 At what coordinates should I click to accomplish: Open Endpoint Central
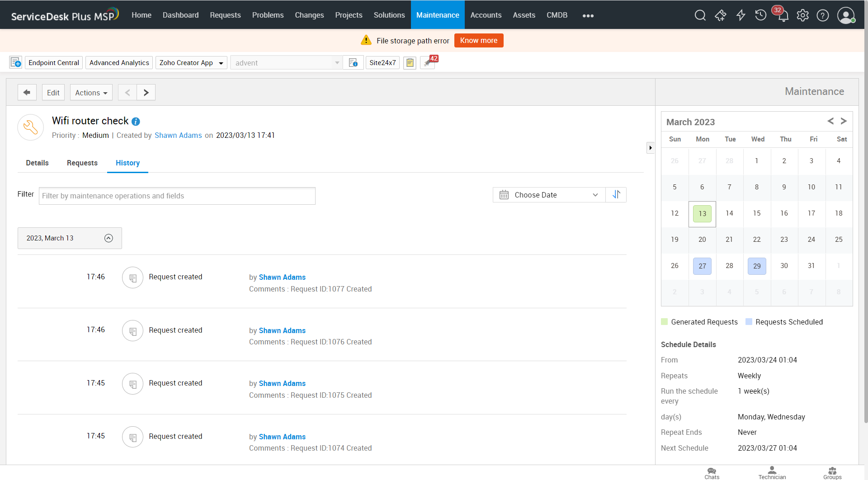tap(54, 62)
